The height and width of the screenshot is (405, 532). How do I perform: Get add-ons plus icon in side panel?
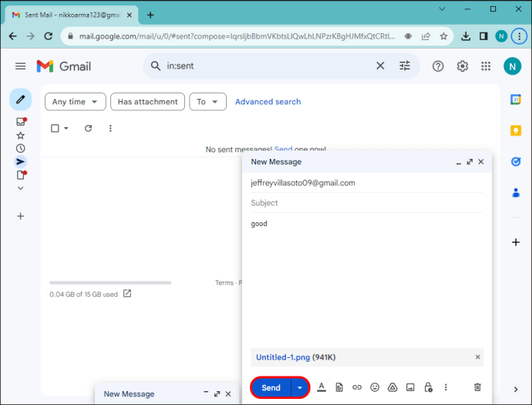pos(516,242)
